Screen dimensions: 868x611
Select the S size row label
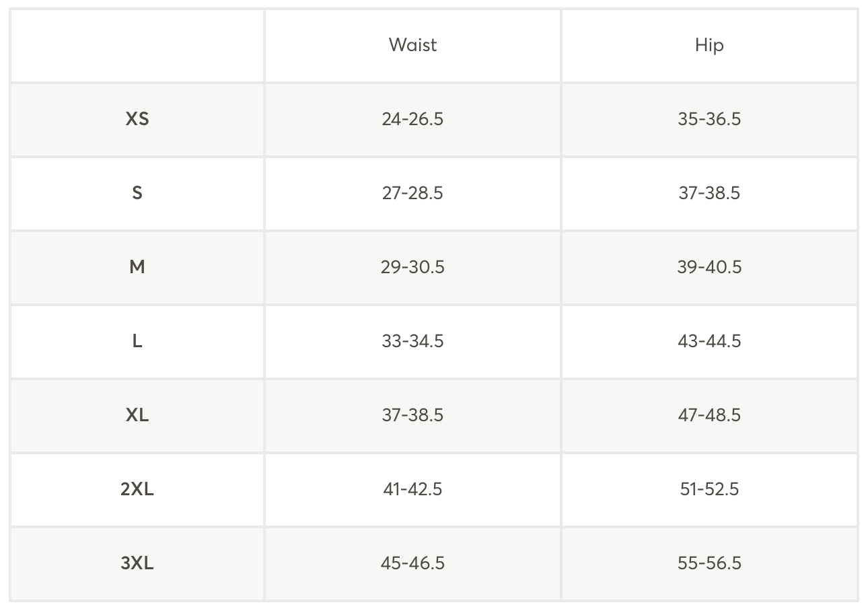tap(137, 193)
